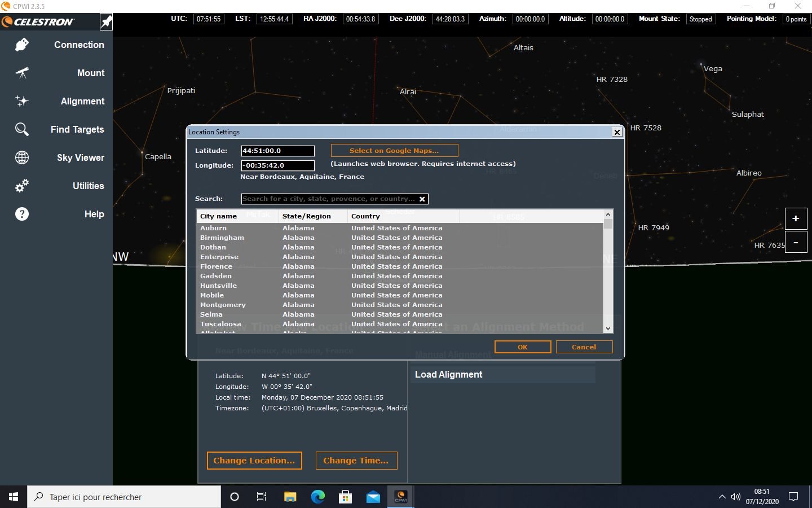Open the Help menu label
This screenshot has height=508, width=812.
pyautogui.click(x=94, y=214)
